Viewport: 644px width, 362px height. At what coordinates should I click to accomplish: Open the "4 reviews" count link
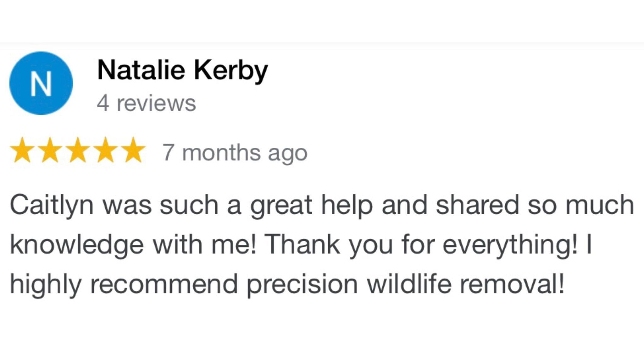pos(146,103)
